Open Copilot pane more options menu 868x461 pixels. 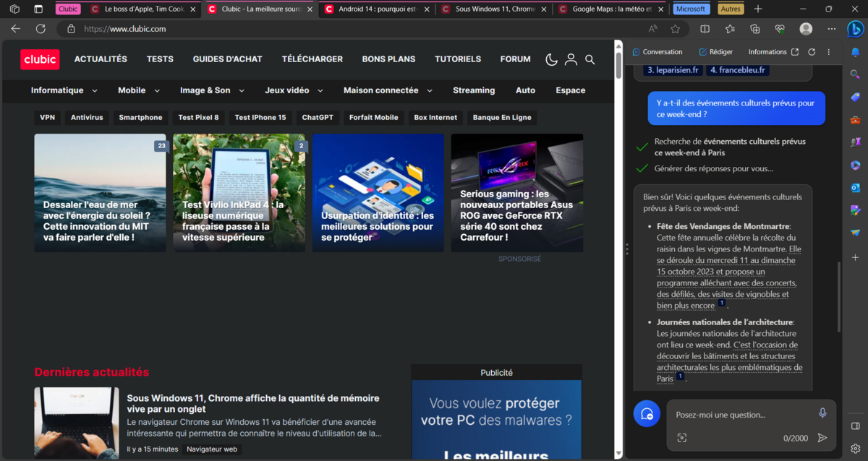pyautogui.click(x=829, y=52)
